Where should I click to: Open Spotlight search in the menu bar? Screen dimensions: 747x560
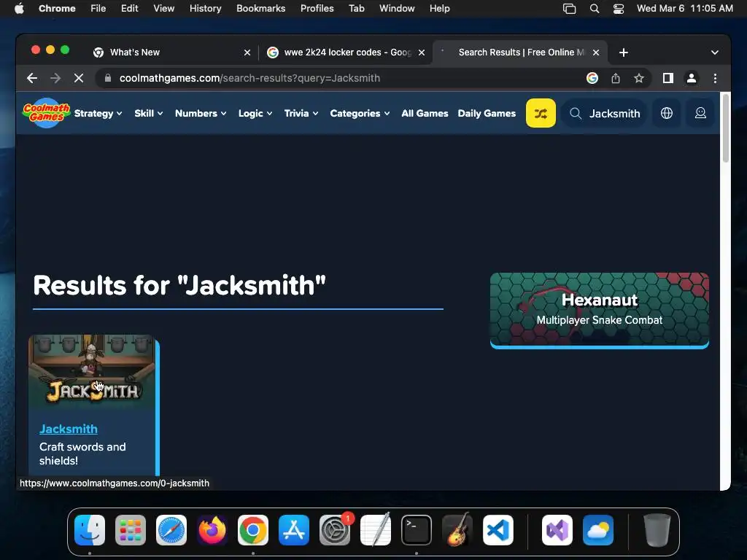pyautogui.click(x=594, y=9)
